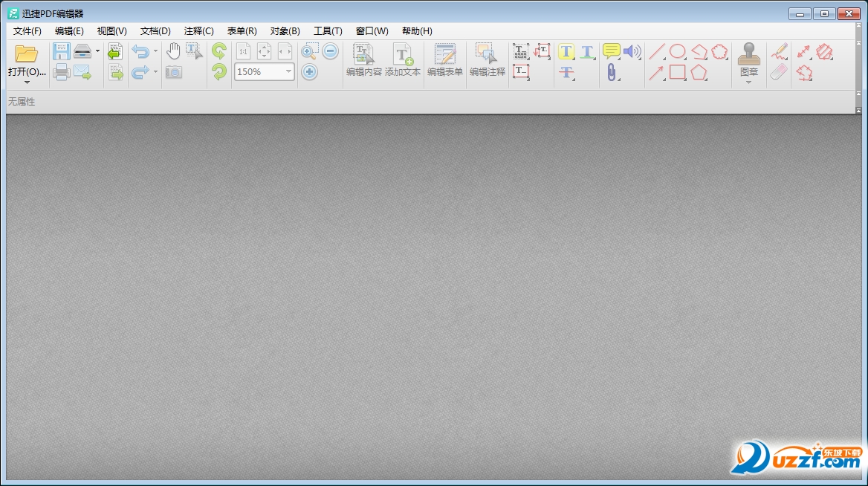Expand the scanner options dropdown arrow
The width and height of the screenshot is (868, 486).
tap(97, 51)
